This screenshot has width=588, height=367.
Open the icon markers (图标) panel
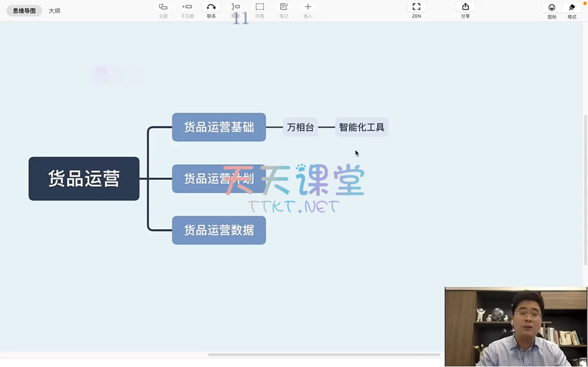tap(552, 8)
